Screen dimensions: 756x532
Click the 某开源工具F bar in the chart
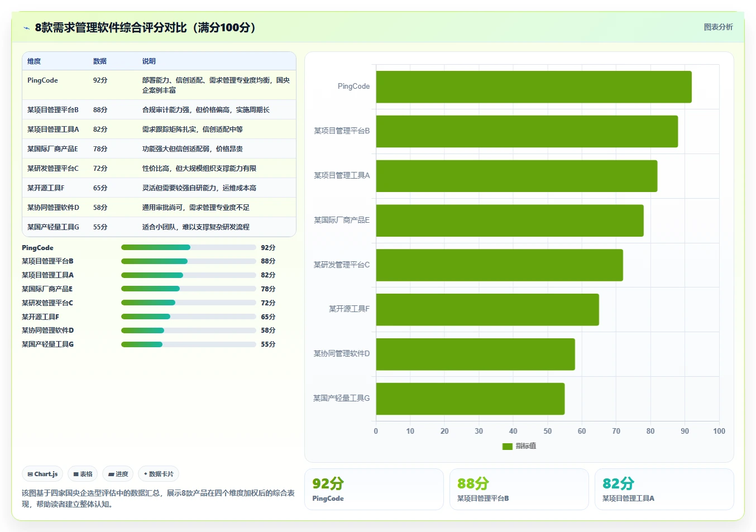[487, 309]
